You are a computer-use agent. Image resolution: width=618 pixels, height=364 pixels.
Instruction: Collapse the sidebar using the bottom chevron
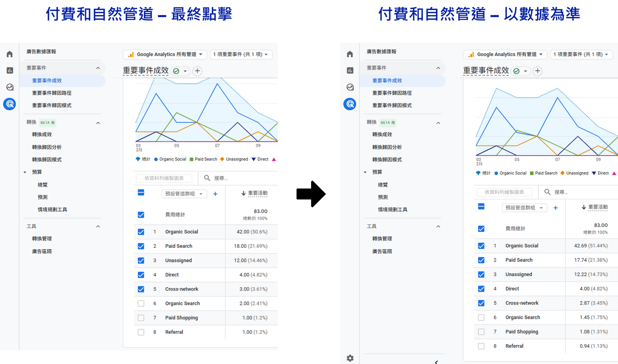436,362
